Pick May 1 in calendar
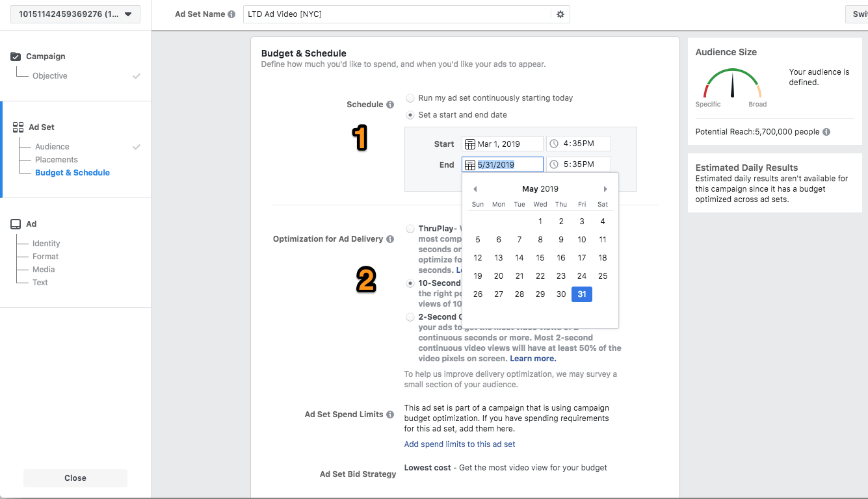Viewport: 868px width, 499px height. (540, 222)
